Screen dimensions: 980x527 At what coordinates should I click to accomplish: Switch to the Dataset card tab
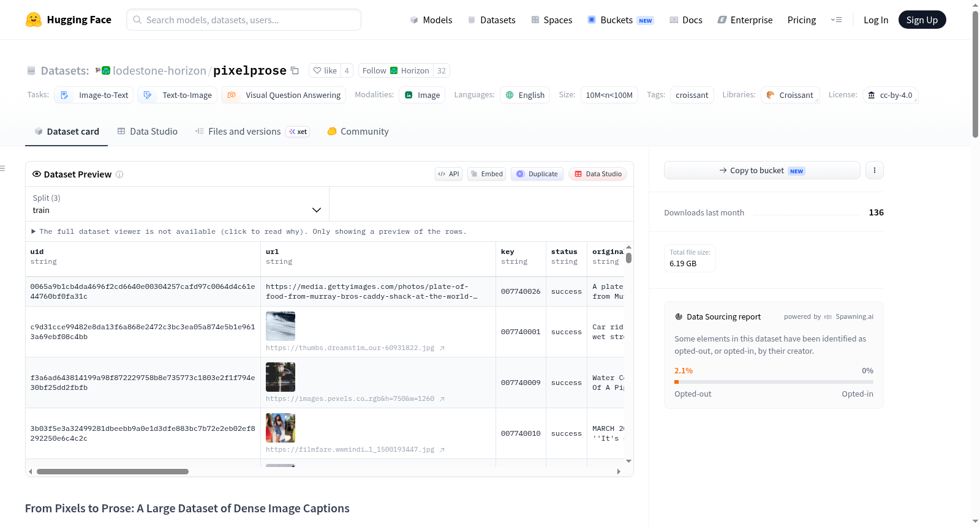tap(66, 132)
